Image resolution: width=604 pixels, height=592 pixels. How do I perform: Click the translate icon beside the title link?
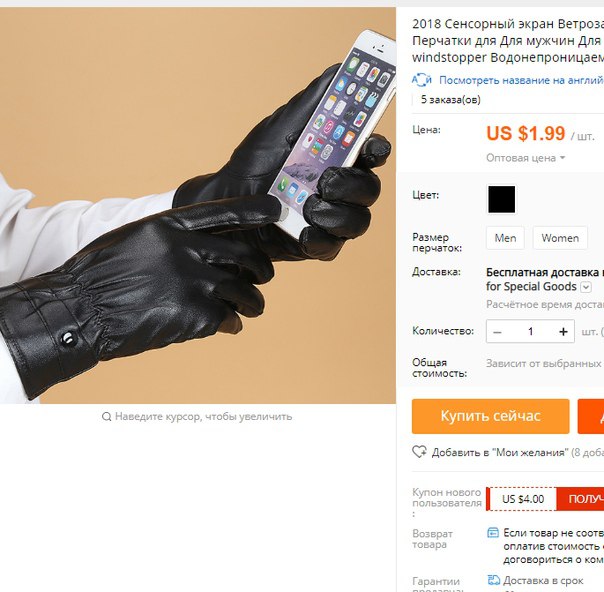click(422, 80)
